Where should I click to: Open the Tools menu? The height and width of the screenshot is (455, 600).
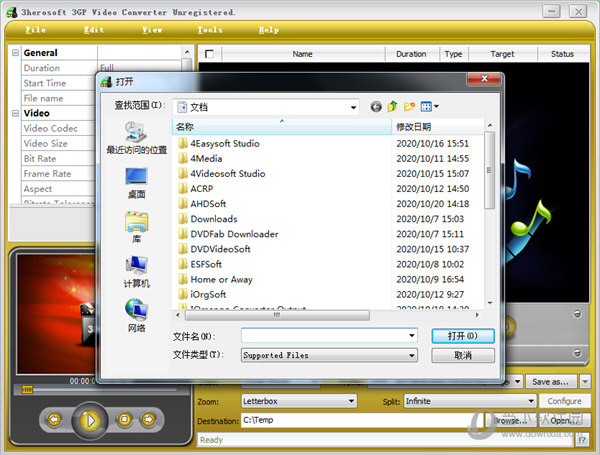coord(210,30)
